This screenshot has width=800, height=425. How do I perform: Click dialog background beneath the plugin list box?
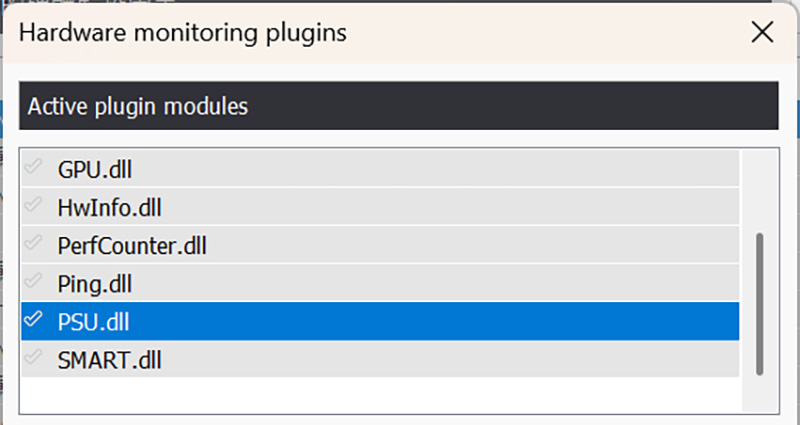pyautogui.click(x=399, y=420)
